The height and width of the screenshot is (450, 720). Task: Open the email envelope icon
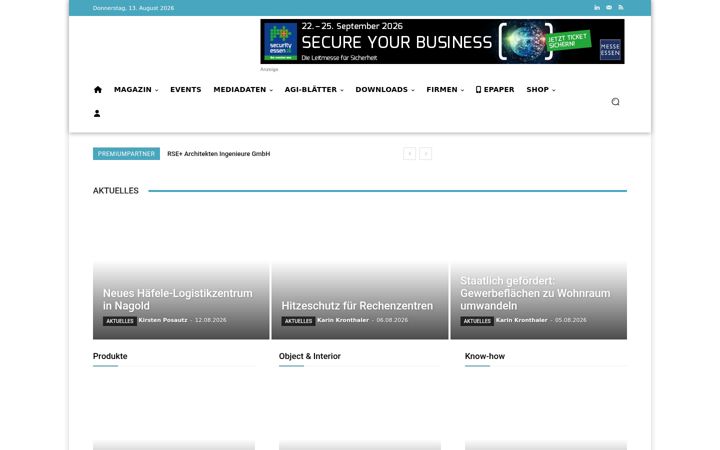[x=609, y=8]
